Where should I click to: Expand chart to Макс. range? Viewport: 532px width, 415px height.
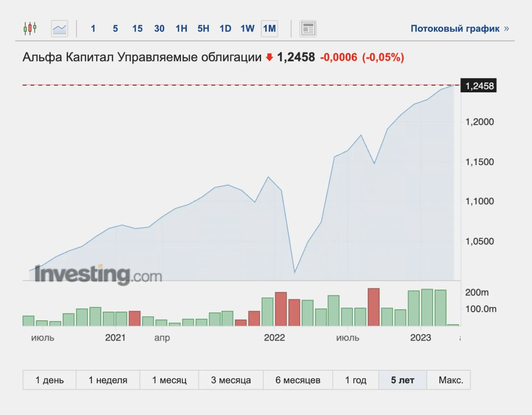pyautogui.click(x=450, y=380)
